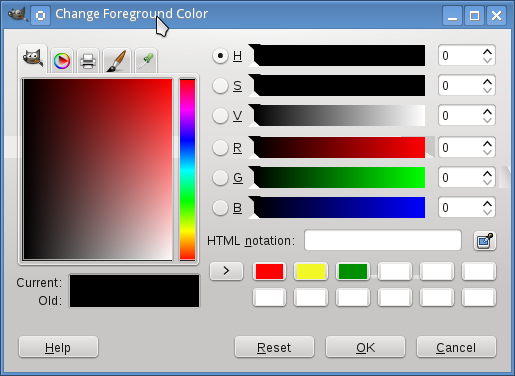The image size is (515, 376).
Task: Select the V (value) radio button
Action: (220, 116)
